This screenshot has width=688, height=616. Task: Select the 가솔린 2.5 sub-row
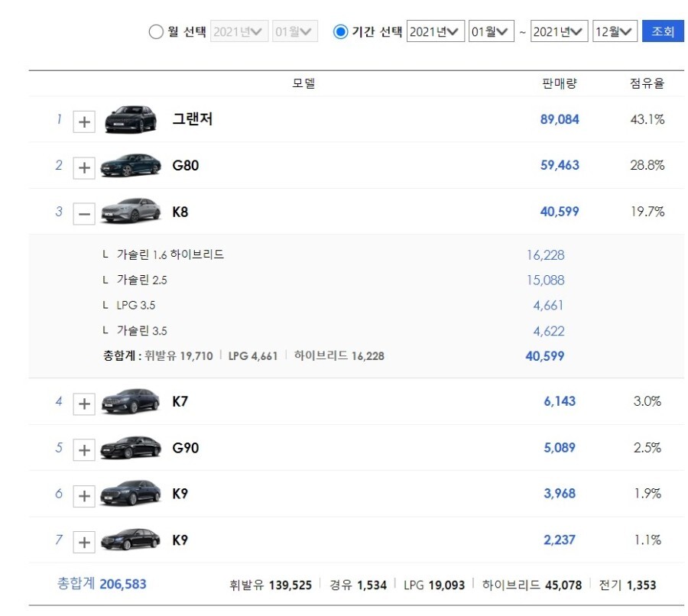tap(141, 280)
